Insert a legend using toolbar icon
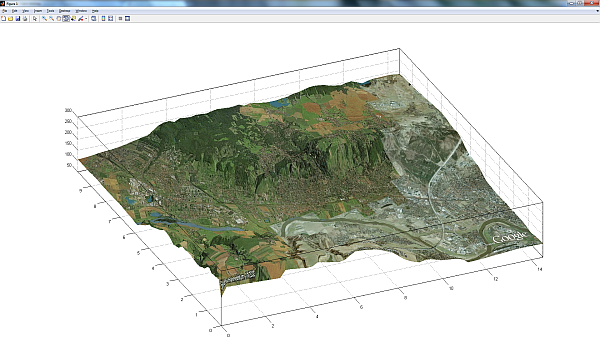This screenshot has height=363, width=600. [110, 18]
